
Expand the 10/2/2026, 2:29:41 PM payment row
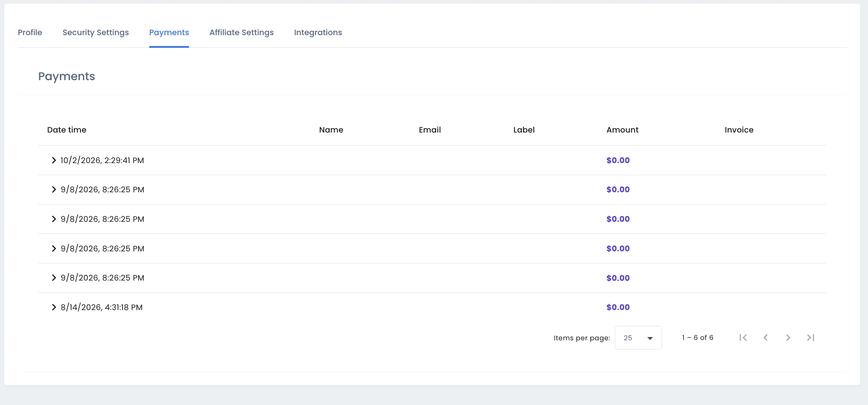point(54,160)
